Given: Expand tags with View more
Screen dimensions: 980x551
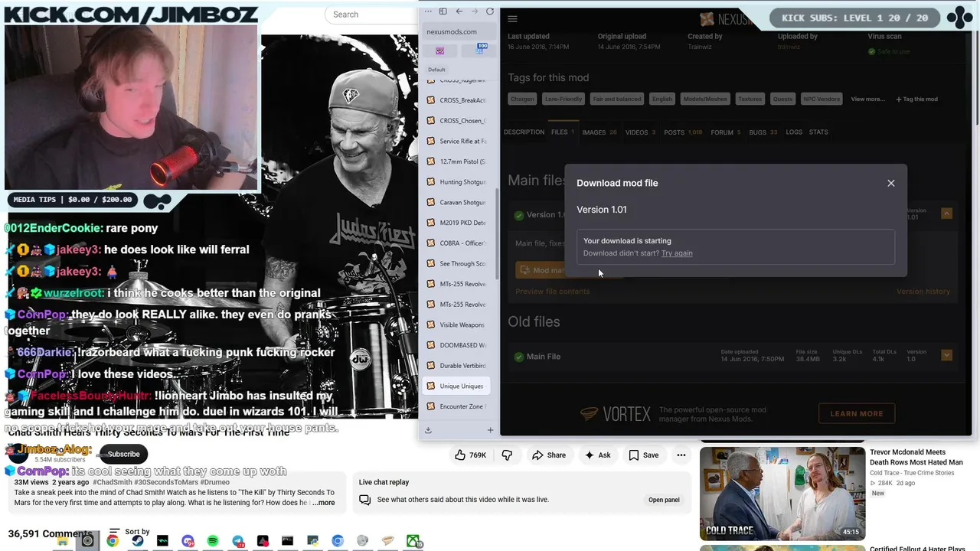Looking at the screenshot, I should (x=867, y=99).
